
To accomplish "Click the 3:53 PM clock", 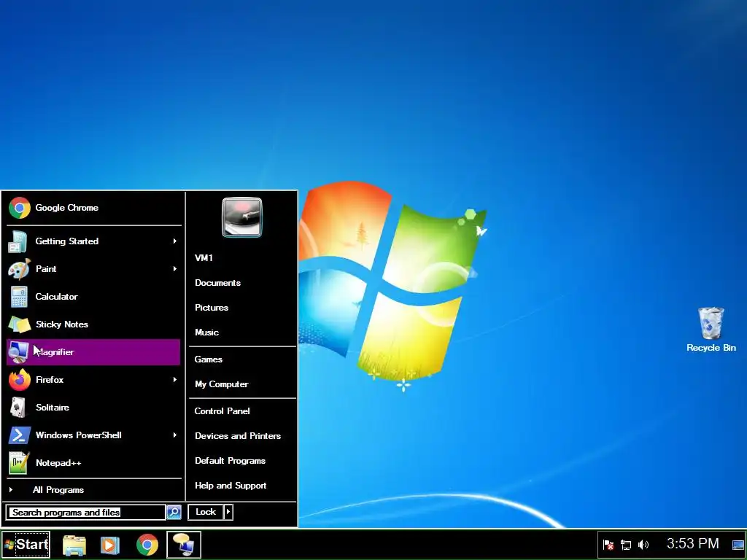I will click(693, 544).
